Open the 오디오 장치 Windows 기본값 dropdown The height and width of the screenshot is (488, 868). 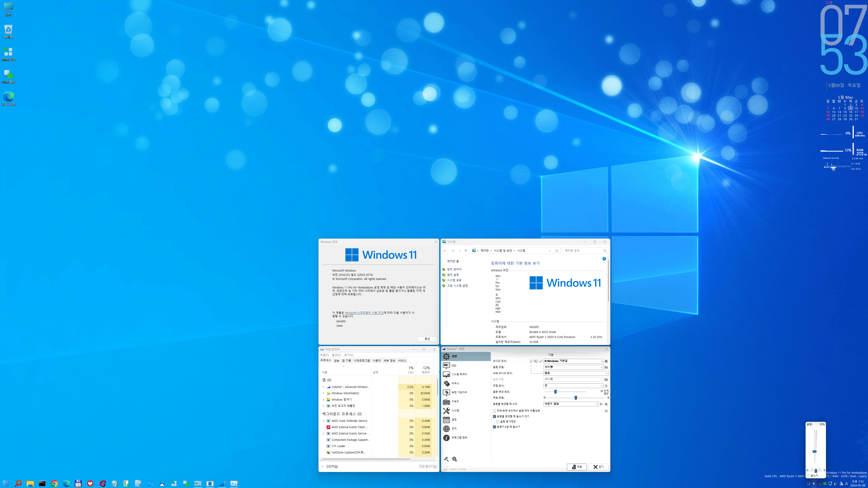click(x=573, y=361)
